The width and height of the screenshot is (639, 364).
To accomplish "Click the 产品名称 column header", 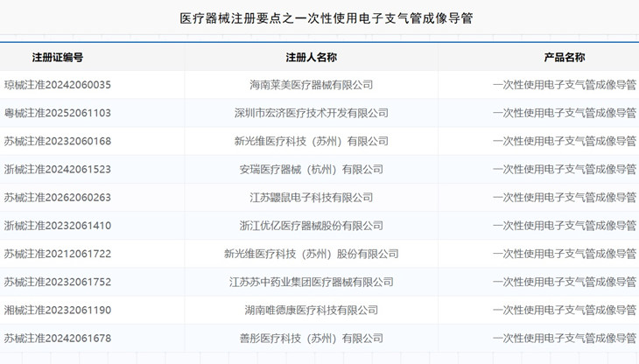I will pyautogui.click(x=565, y=58).
